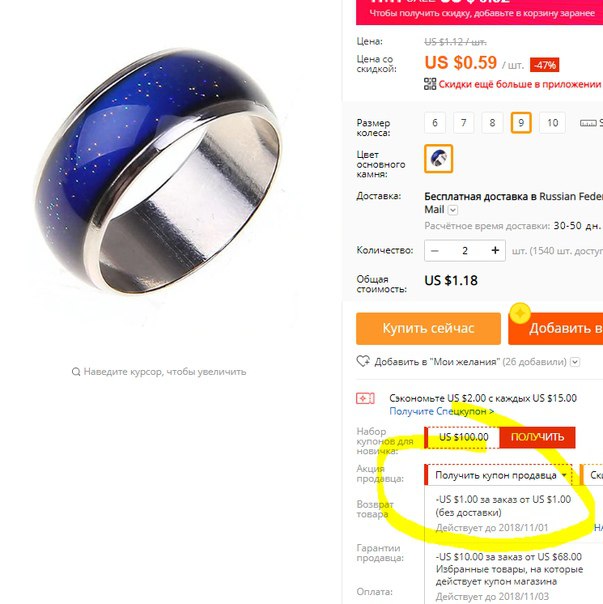Viewport: 603px width, 604px height.
Task: Increase quantity with the plus button
Action: tap(495, 251)
